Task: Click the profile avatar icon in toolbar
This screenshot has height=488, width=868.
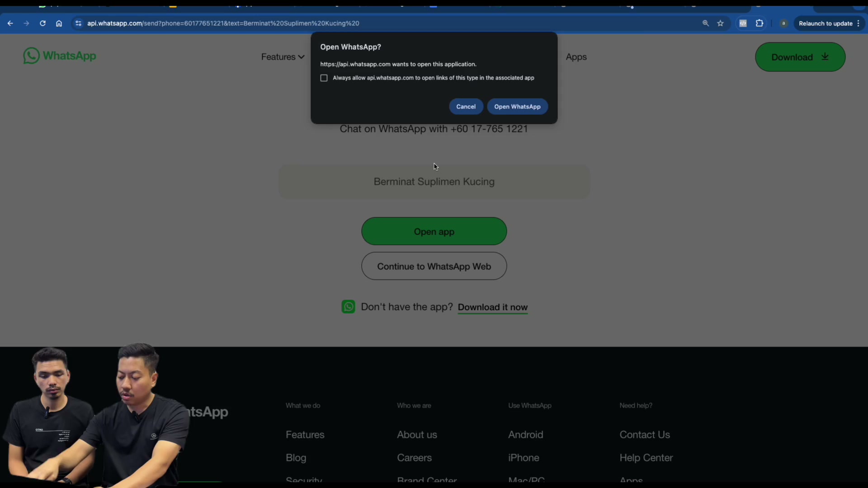Action: 783,23
